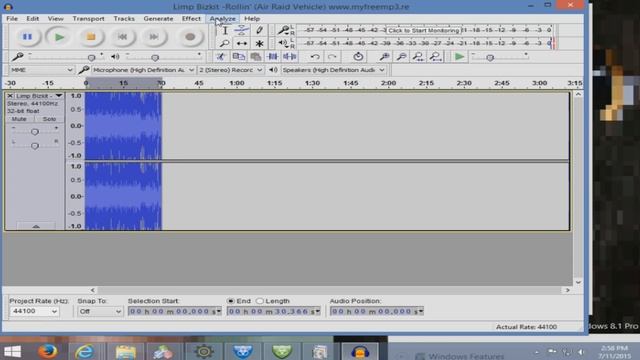Click the Silence Audio icon

(289, 57)
